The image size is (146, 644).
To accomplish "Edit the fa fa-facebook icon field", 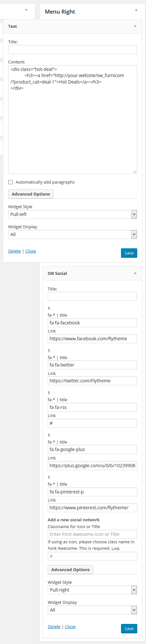I will (92, 323).
